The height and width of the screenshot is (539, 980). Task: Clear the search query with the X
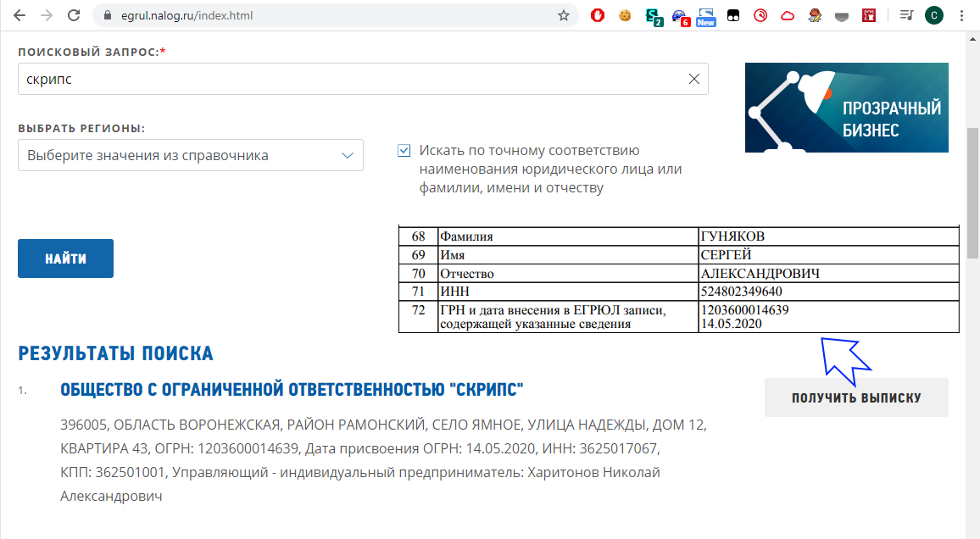(x=693, y=79)
